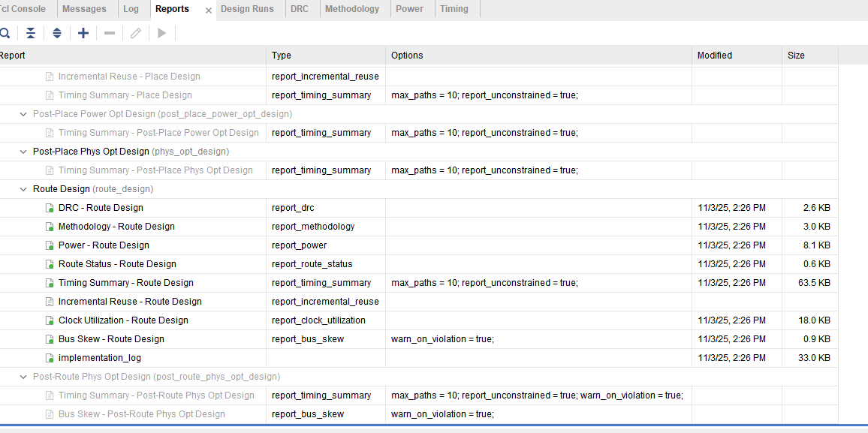Click file icon of Route Status - Route Design
This screenshot has height=433, width=868.
(x=50, y=264)
